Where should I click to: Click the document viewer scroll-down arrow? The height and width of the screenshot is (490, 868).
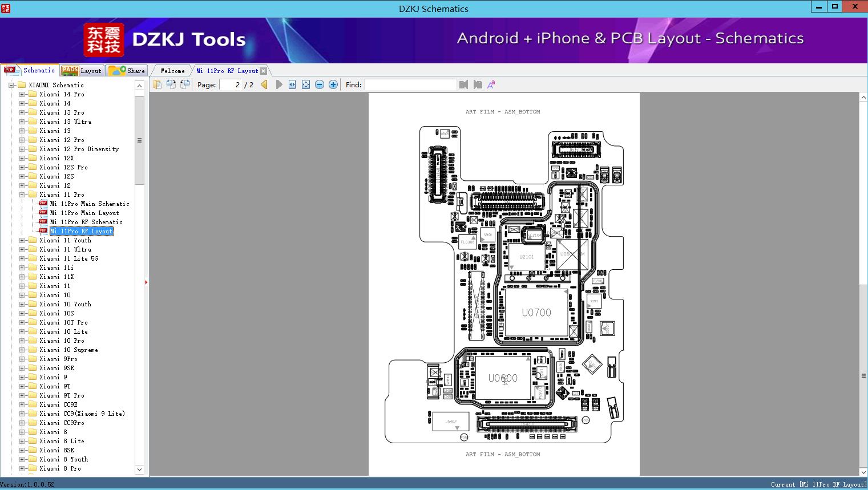click(x=863, y=472)
